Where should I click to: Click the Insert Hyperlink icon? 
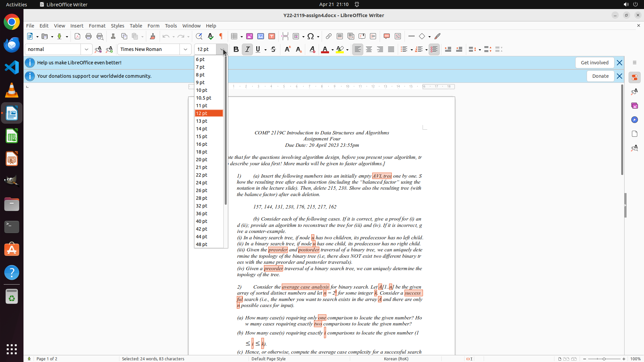(329, 36)
